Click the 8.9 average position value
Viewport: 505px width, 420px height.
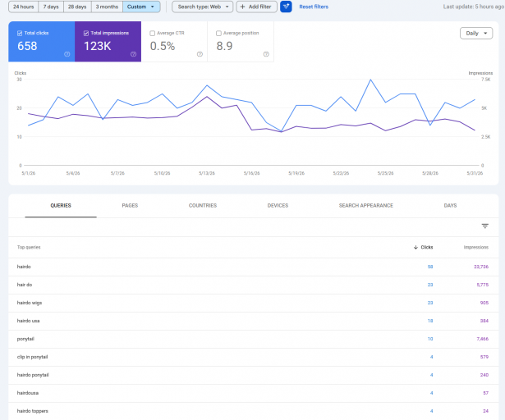pyautogui.click(x=224, y=46)
